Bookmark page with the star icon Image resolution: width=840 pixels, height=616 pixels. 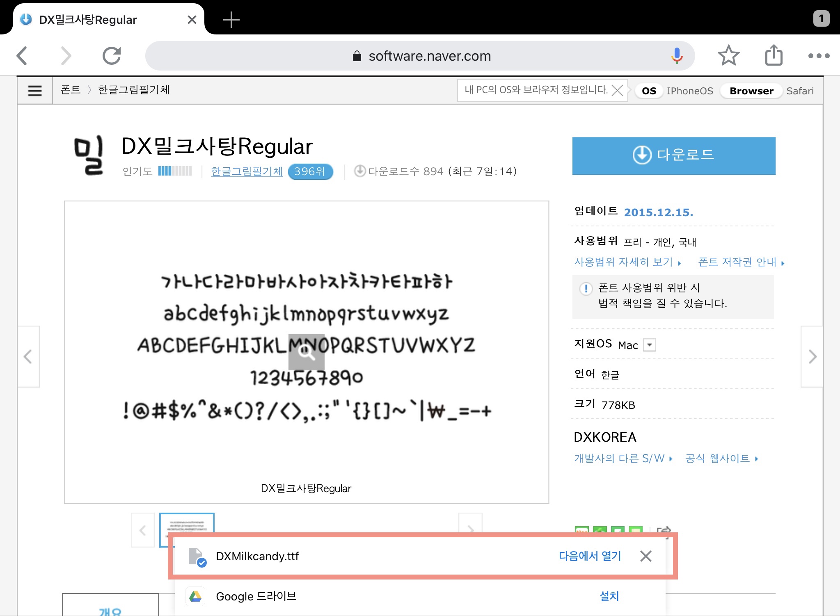pyautogui.click(x=728, y=56)
